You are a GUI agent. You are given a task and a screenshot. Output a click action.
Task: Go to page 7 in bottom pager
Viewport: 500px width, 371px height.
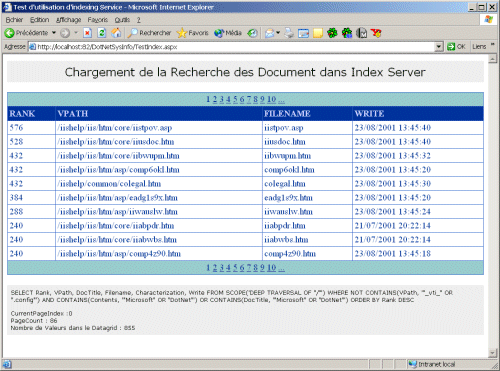coord(249,268)
